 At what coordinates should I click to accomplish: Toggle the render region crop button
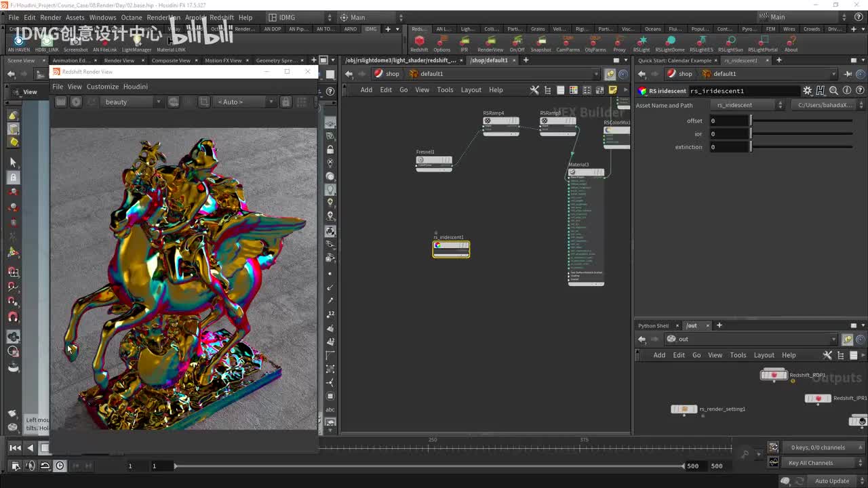tap(204, 102)
